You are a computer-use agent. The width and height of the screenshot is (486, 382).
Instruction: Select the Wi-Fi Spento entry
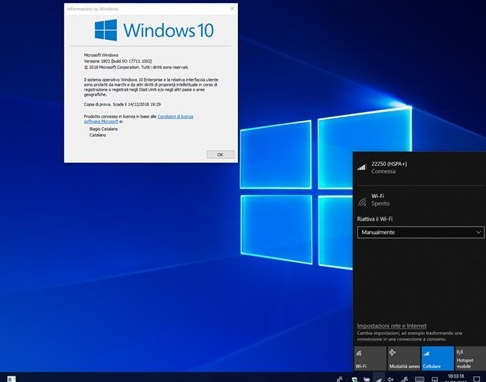[x=419, y=200]
